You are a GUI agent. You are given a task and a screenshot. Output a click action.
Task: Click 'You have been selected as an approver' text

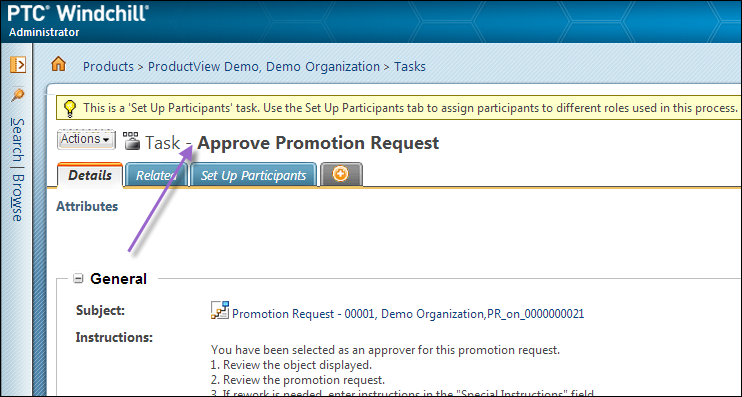click(x=385, y=350)
